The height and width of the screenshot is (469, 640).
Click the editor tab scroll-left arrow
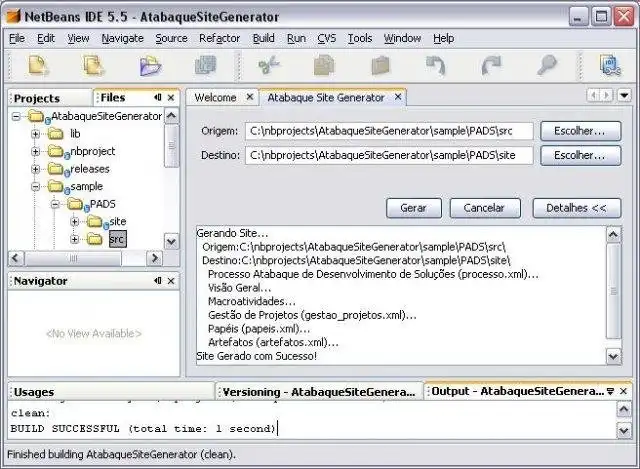click(593, 96)
